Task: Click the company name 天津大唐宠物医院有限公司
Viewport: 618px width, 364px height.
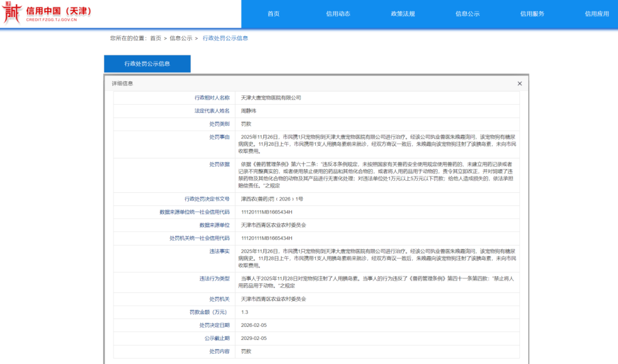Action: pyautogui.click(x=271, y=98)
